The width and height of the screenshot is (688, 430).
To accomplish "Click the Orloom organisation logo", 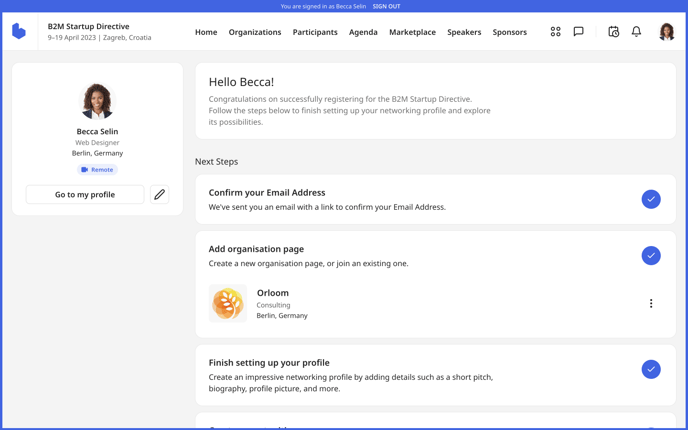I will point(228,304).
